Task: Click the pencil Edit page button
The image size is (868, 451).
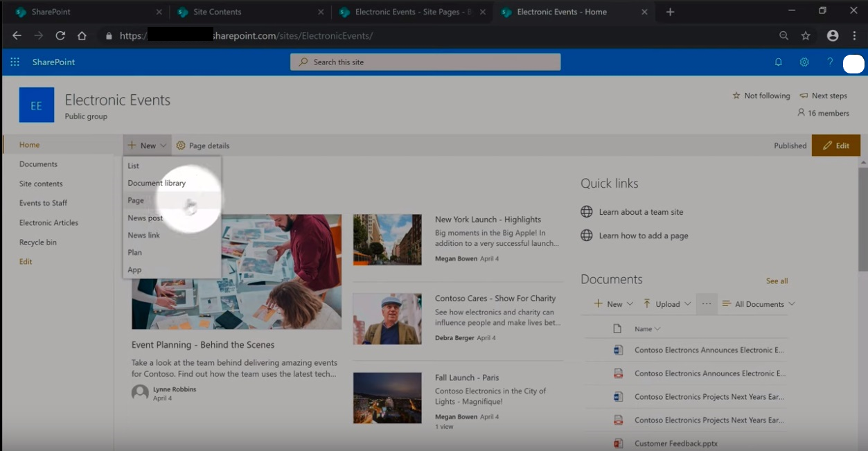Action: [x=836, y=145]
